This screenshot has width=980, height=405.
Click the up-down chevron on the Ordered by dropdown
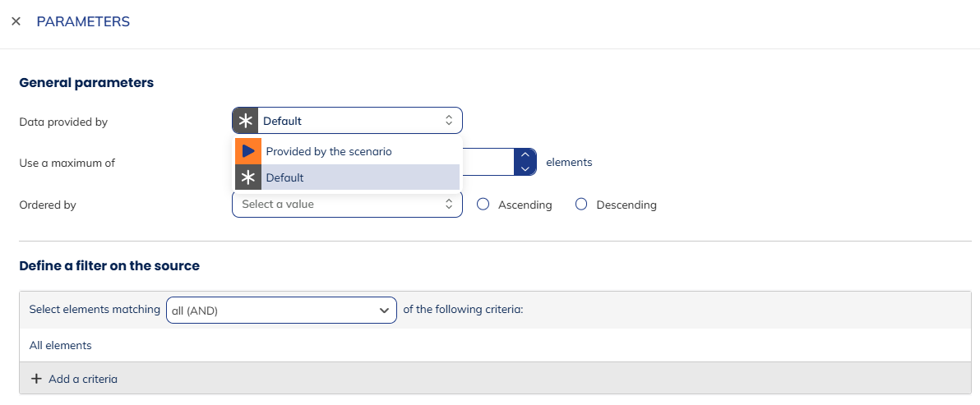tap(449, 205)
